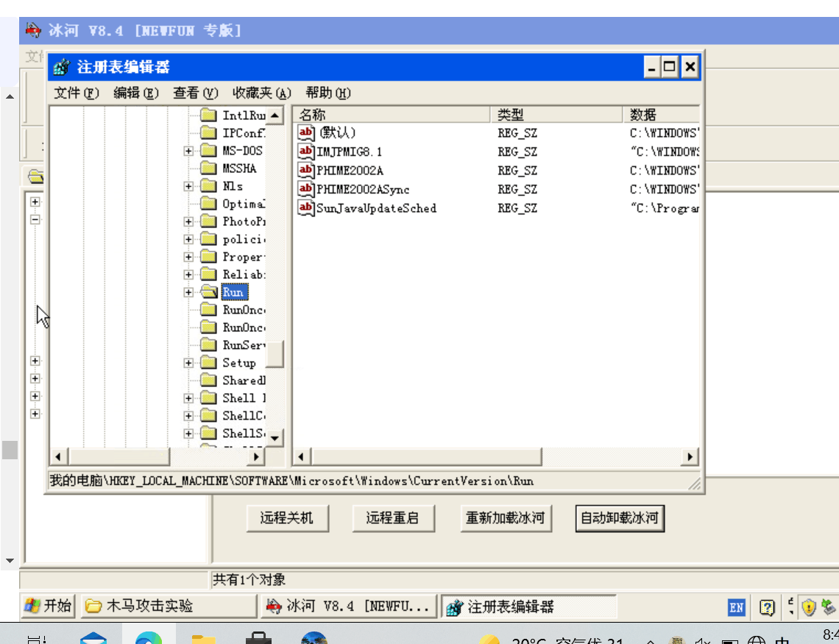The image size is (839, 644).
Task: Expand the ShellS registry key
Action: click(x=188, y=434)
